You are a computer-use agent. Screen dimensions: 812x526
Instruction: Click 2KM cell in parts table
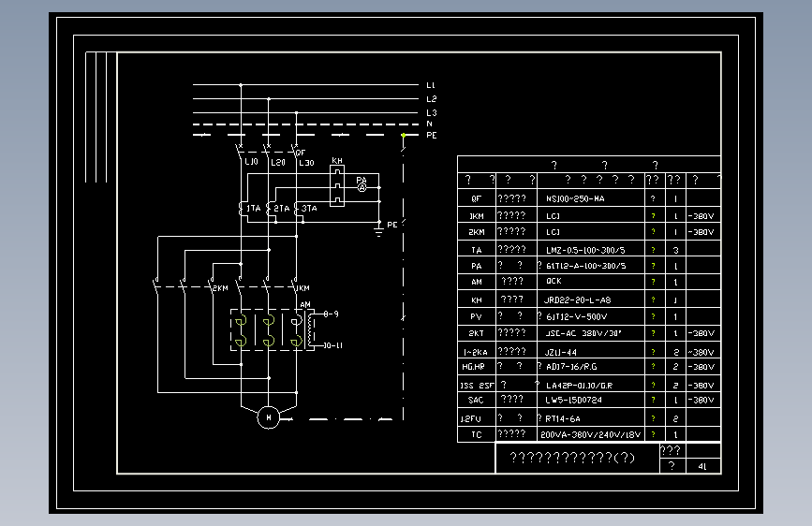477,232
